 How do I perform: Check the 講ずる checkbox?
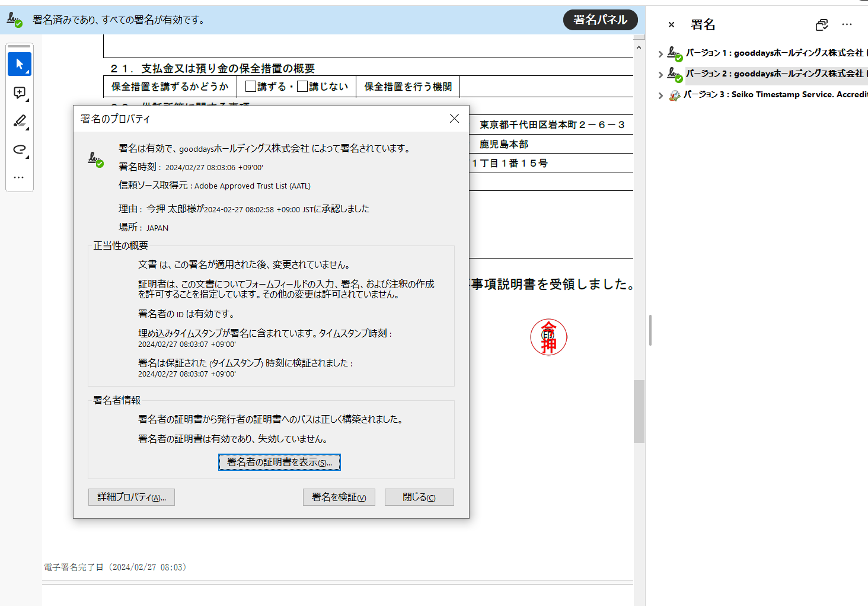click(x=251, y=87)
